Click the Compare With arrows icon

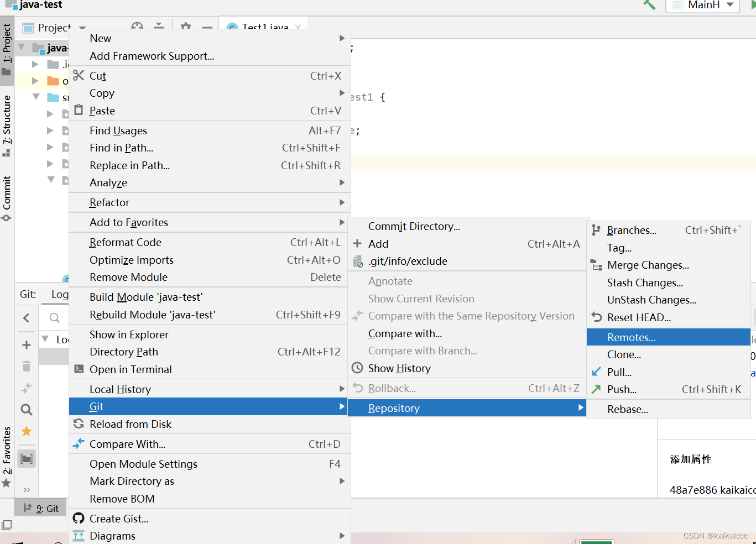[79, 443]
